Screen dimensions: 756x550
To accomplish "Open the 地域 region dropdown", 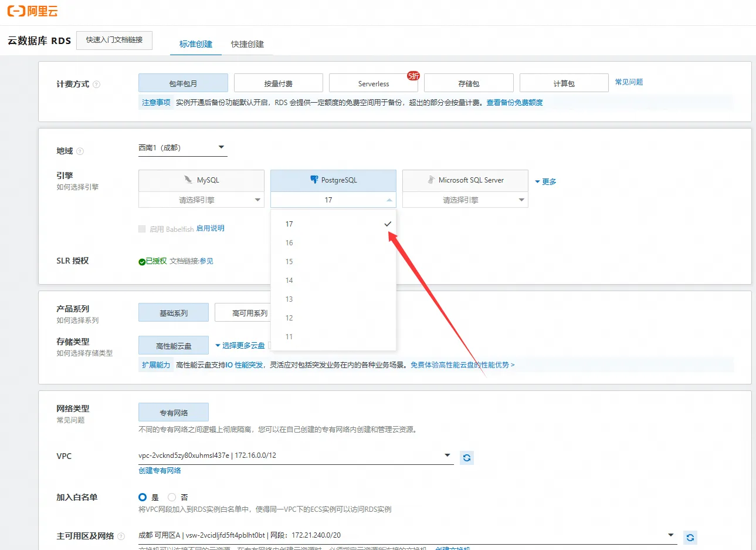I will tap(182, 148).
